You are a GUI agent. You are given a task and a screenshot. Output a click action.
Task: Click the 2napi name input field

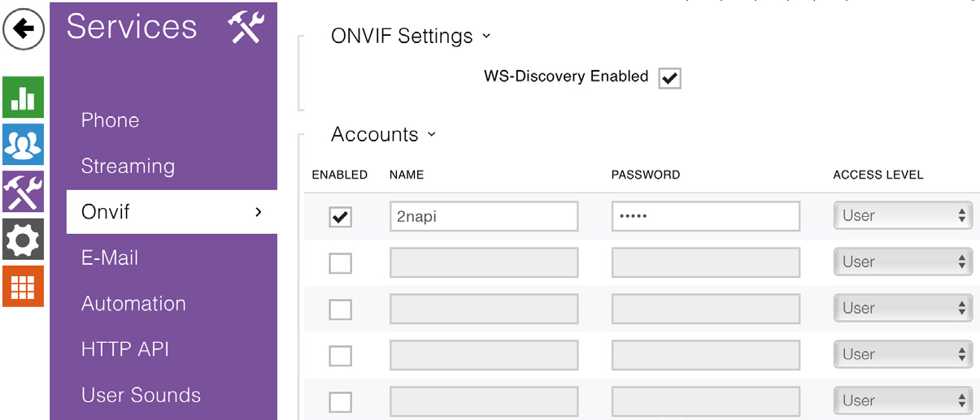click(x=483, y=217)
